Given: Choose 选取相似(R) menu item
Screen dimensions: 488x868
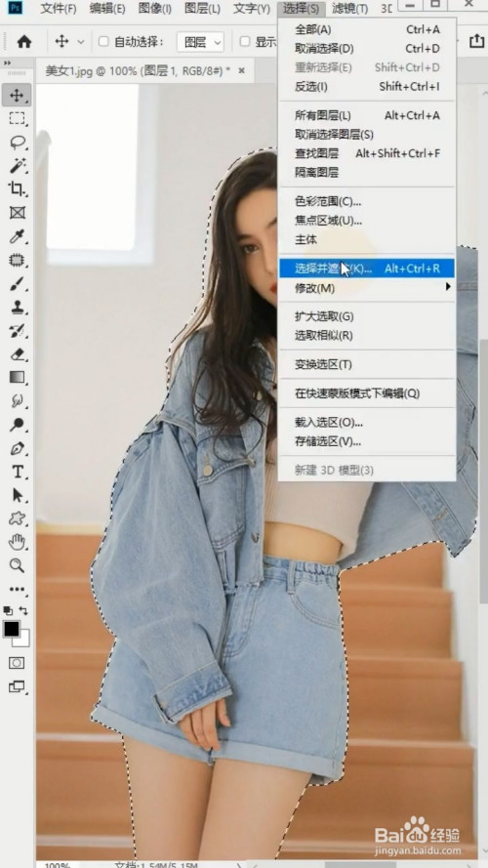Looking at the screenshot, I should coord(366,336).
